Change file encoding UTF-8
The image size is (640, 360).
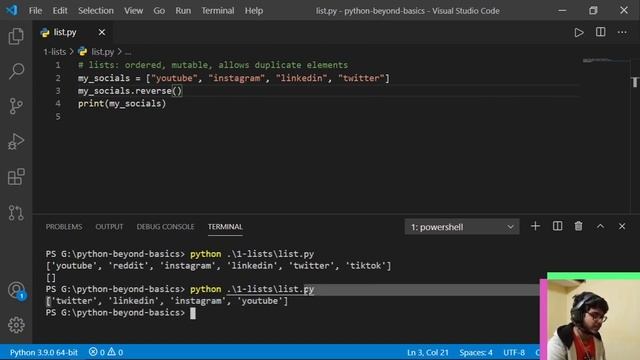pos(514,352)
